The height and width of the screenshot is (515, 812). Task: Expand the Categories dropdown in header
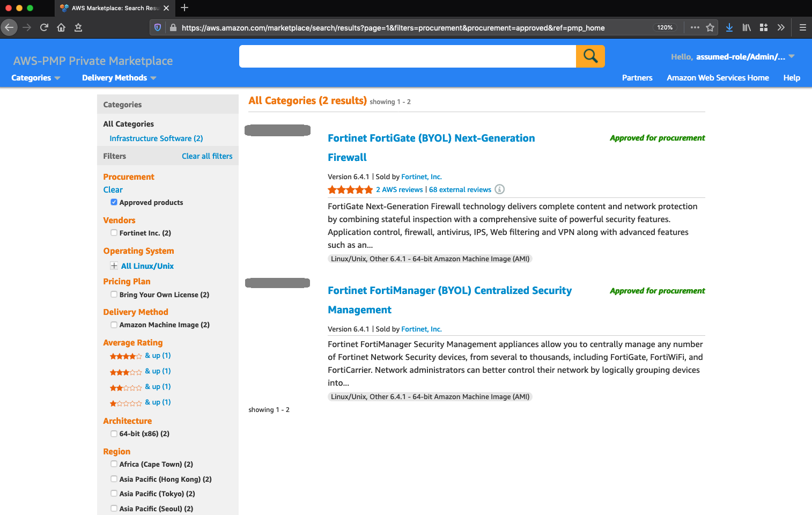(x=35, y=78)
